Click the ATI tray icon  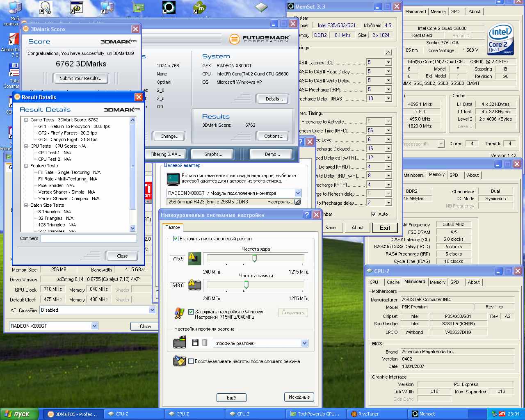pos(502,414)
